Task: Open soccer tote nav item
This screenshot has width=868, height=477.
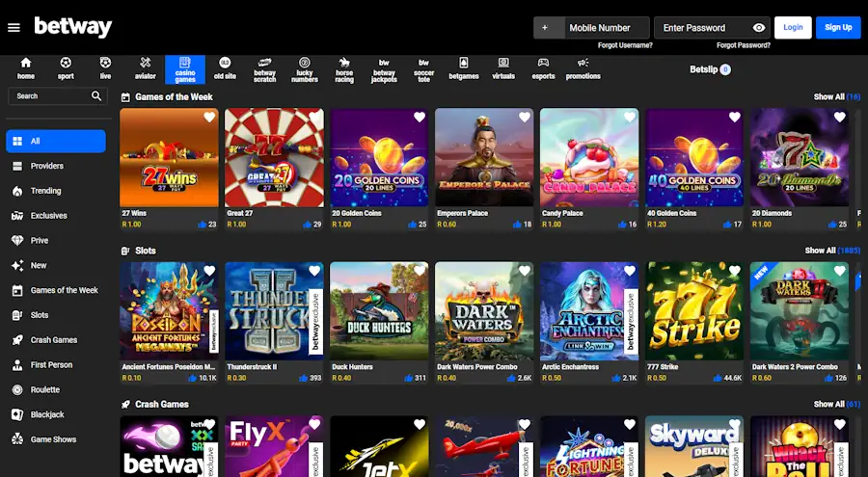Action: click(x=424, y=69)
